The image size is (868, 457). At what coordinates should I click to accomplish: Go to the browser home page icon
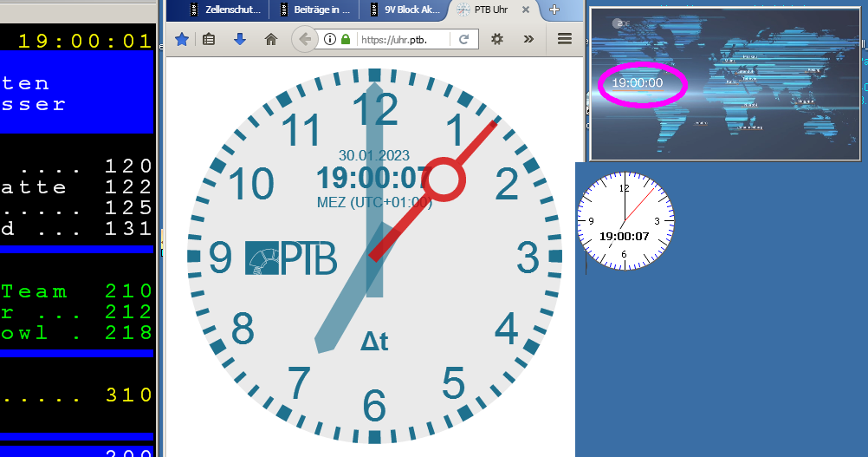click(270, 39)
